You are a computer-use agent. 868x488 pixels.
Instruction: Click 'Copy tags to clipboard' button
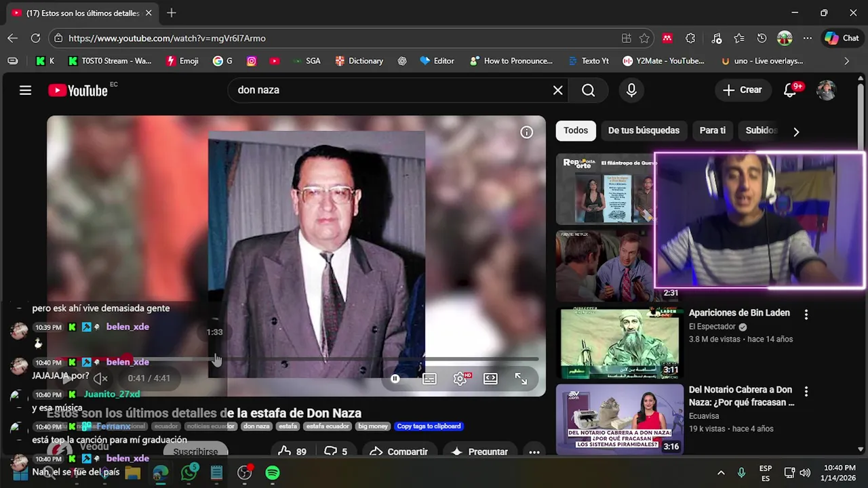coord(429,426)
